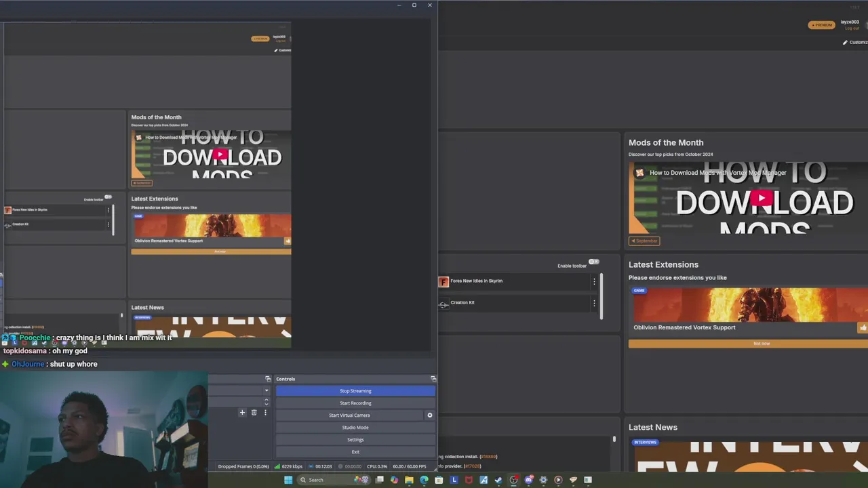Click the taskbar Search box
The image size is (868, 488).
[334, 480]
